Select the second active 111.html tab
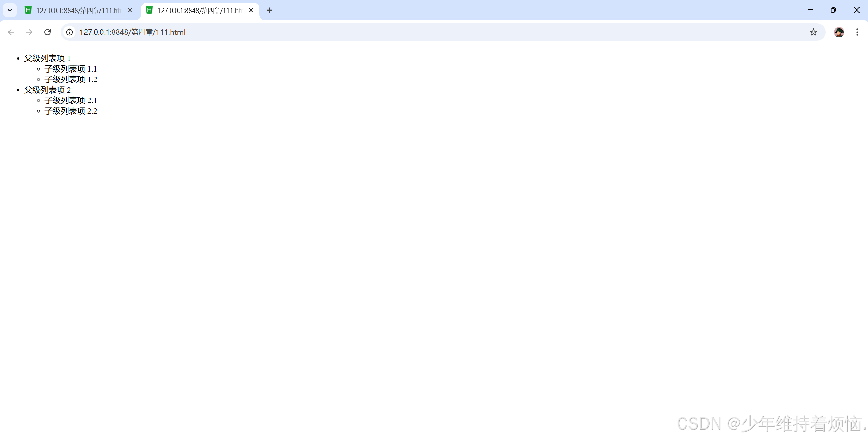Screen dimensions: 868x438 coord(199,11)
